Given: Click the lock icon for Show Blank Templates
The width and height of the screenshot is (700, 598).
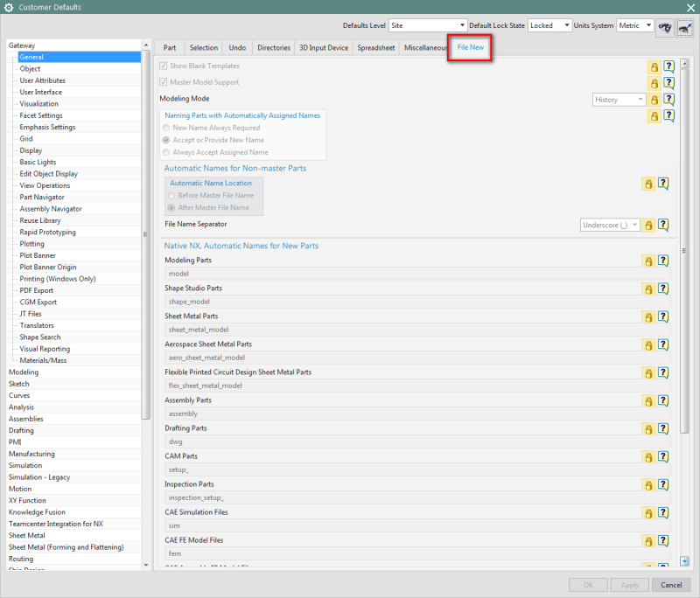Looking at the screenshot, I should click(654, 67).
